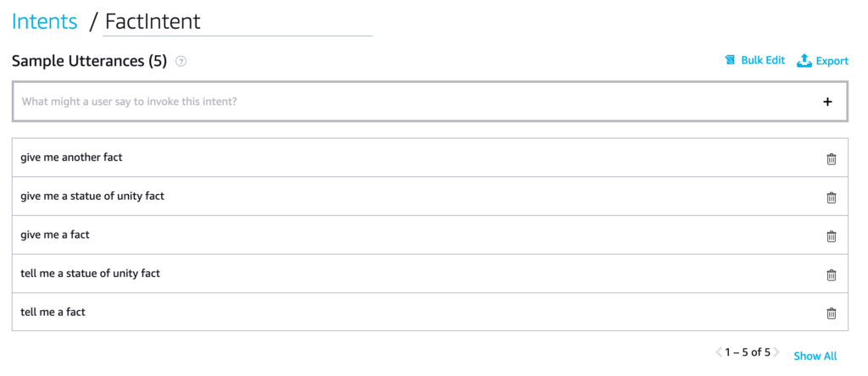Go to next page of utterances
This screenshot has height=376, width=868.
(x=775, y=352)
